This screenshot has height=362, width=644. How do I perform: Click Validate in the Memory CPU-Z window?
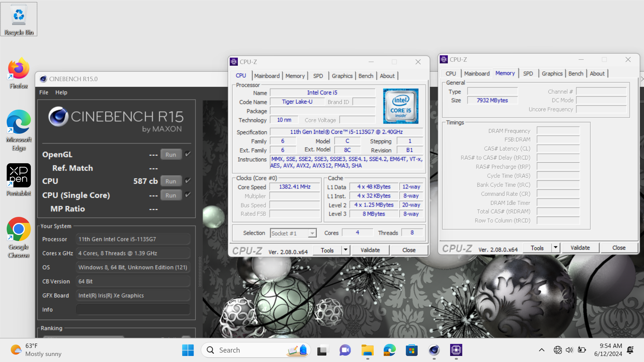580,247
